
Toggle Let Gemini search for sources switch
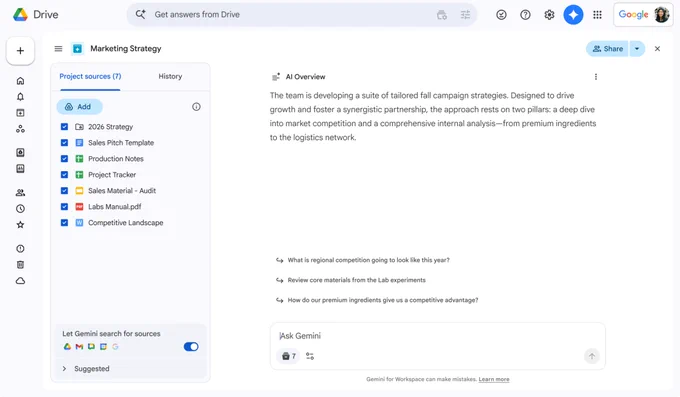[x=191, y=347]
